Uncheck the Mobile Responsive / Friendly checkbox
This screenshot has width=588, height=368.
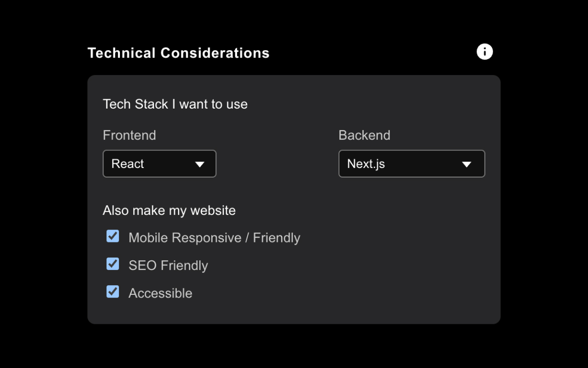click(x=113, y=236)
